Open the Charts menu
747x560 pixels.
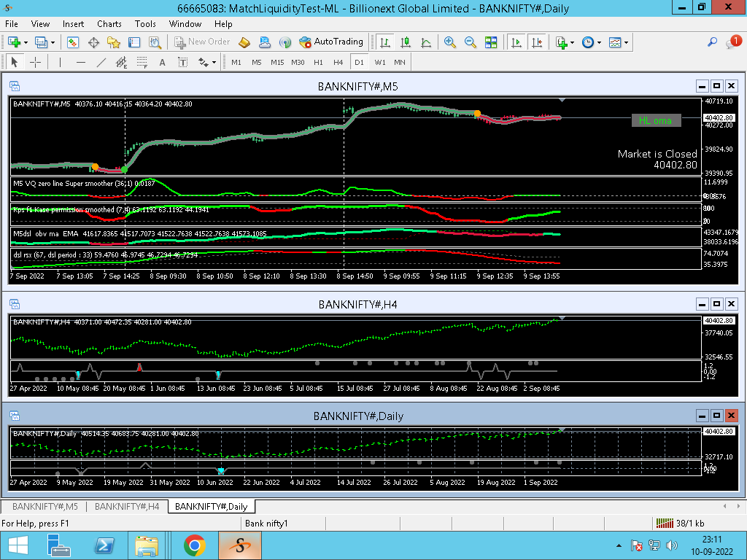[109, 24]
